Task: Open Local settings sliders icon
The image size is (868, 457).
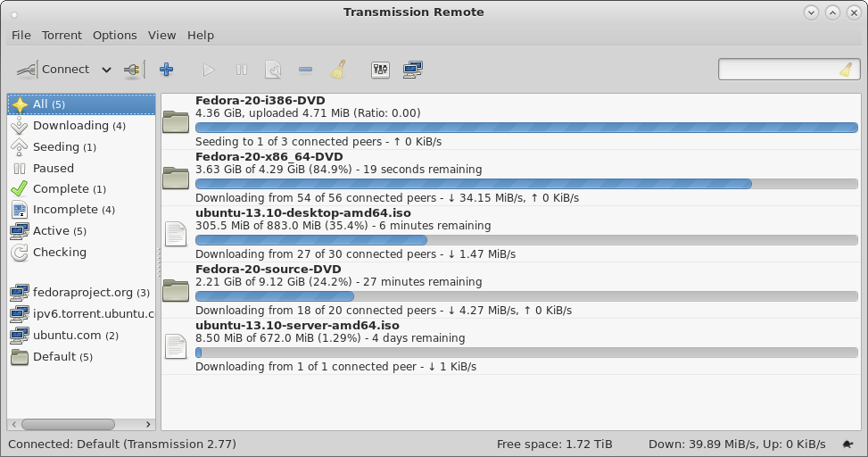Action: tap(380, 70)
